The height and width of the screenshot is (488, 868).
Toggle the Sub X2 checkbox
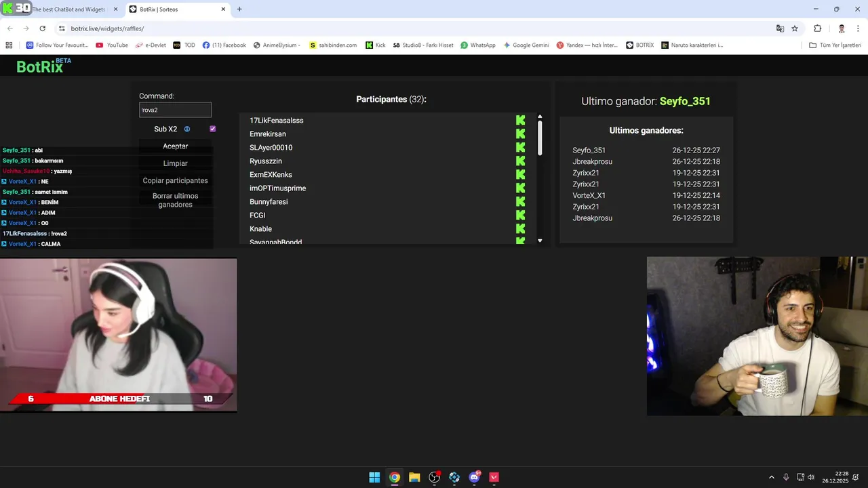[x=212, y=129]
